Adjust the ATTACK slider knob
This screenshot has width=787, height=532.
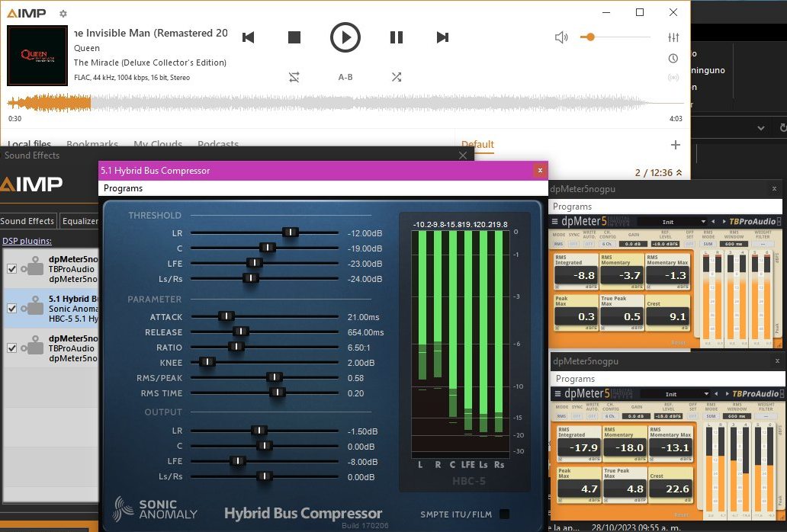226,316
